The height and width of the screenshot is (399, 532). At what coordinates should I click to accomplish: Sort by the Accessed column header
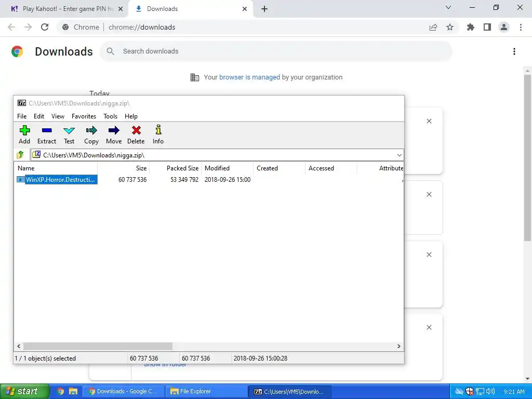pyautogui.click(x=331, y=168)
